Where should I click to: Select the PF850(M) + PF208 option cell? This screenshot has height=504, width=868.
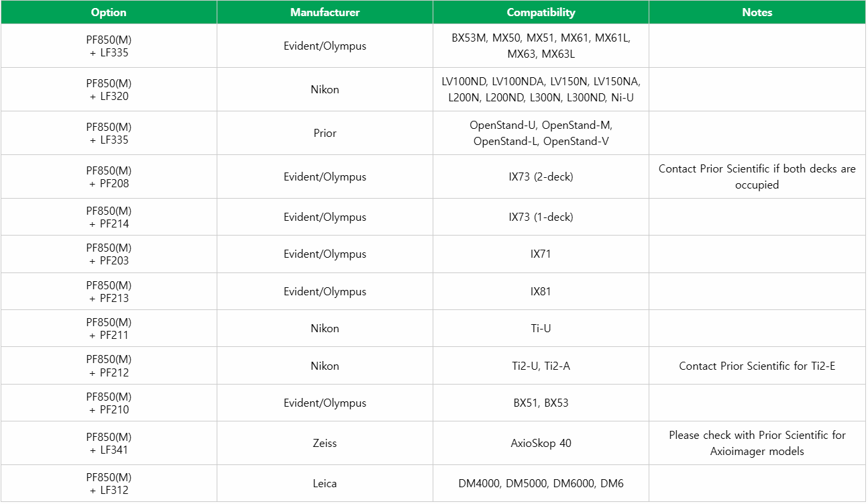(108, 177)
